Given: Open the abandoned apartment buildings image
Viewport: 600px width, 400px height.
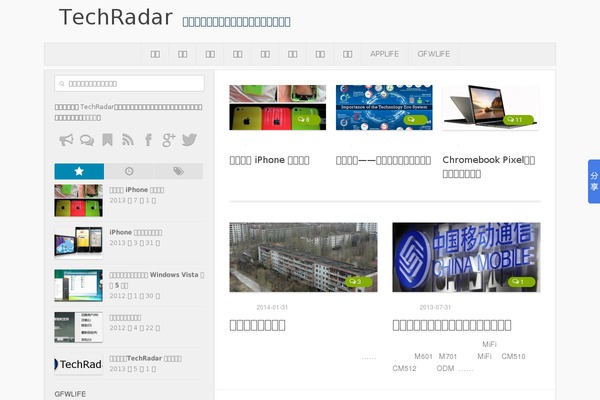Looking at the screenshot, I should (303, 257).
